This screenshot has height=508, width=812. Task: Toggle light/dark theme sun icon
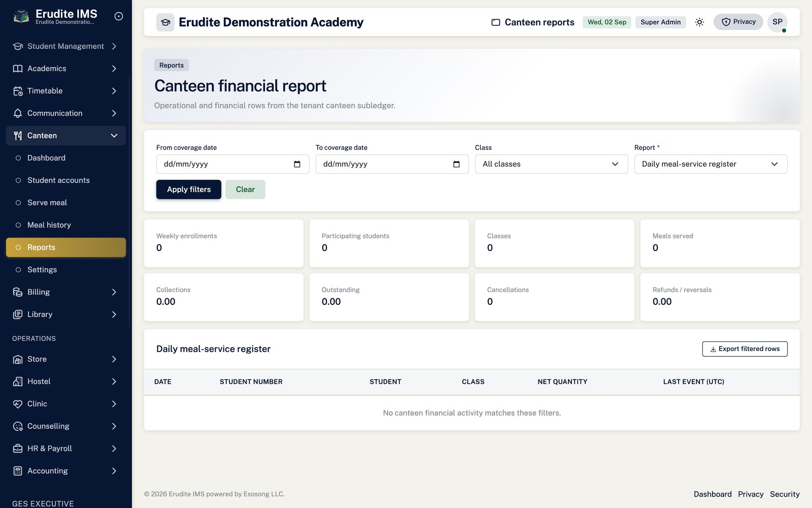[699, 22]
